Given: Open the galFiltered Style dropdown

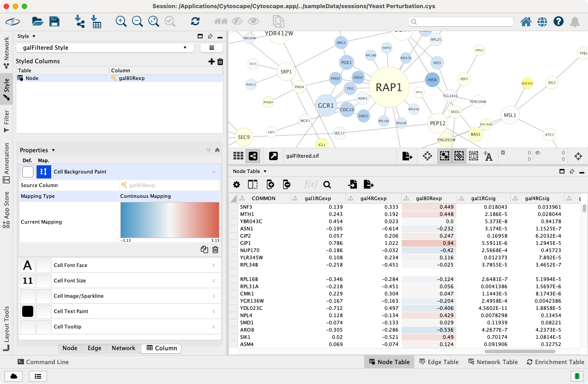Looking at the screenshot, I should (x=105, y=48).
